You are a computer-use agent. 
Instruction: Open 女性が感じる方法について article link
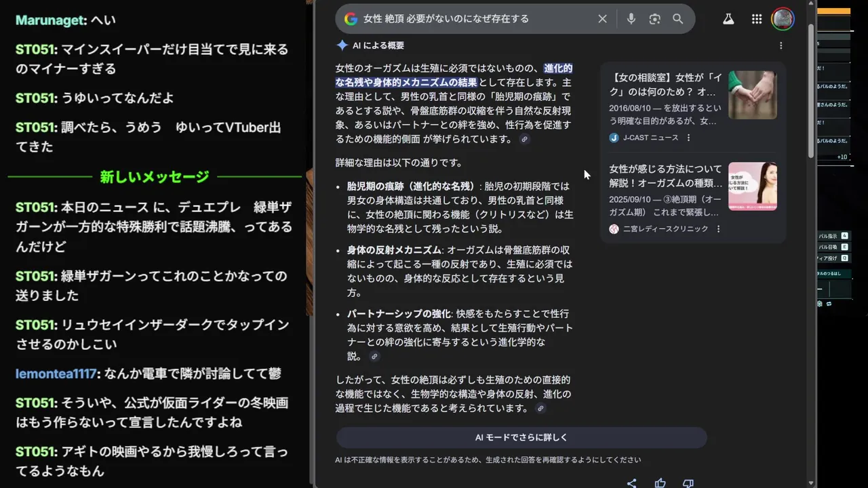[665, 176]
